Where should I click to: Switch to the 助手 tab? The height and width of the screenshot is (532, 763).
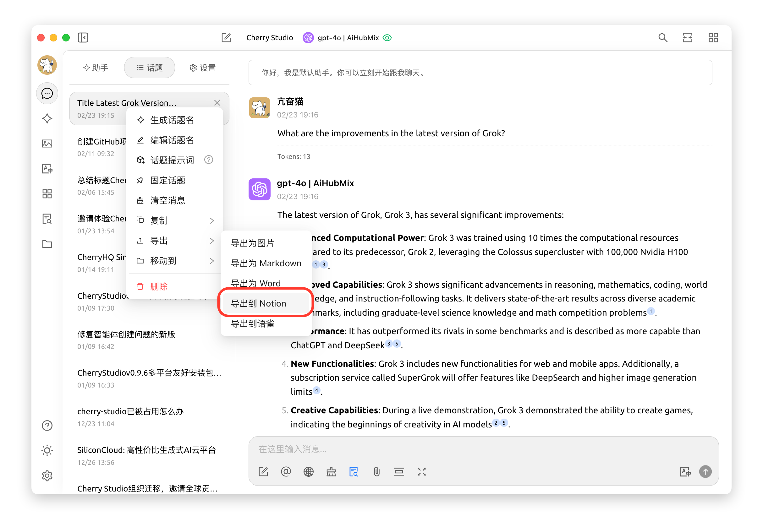[x=96, y=68]
